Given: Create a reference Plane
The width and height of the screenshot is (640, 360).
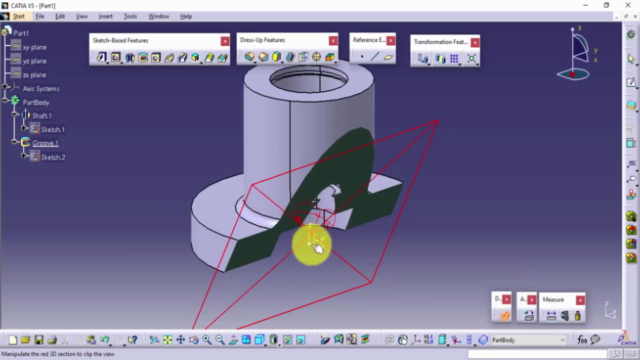Looking at the screenshot, I should [388, 57].
